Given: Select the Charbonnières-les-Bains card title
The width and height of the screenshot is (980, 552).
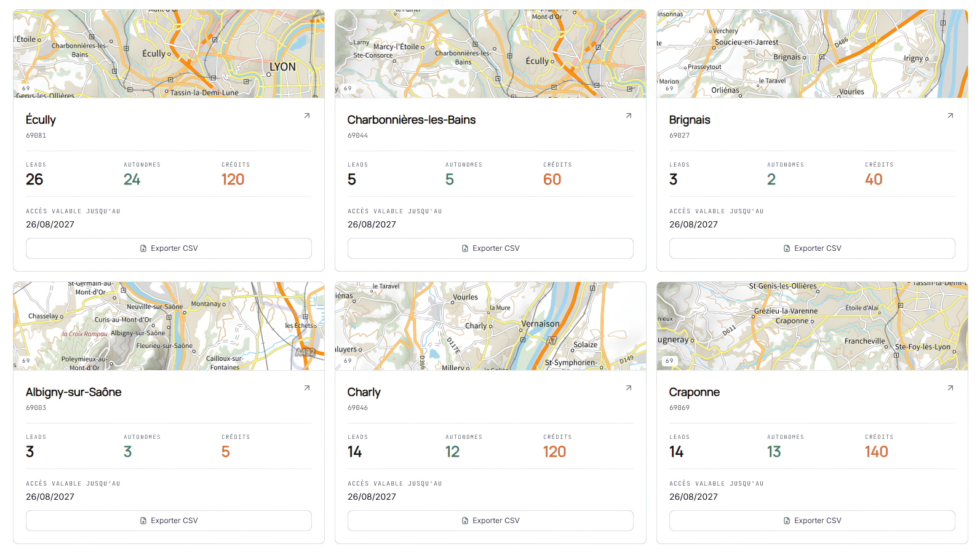Looking at the screenshot, I should [412, 120].
